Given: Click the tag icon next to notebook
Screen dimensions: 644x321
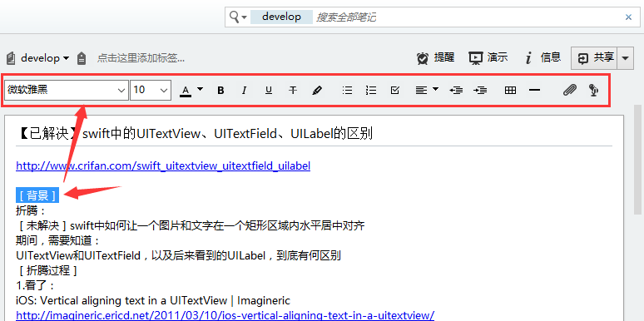Looking at the screenshot, I should pyautogui.click(x=82, y=59).
